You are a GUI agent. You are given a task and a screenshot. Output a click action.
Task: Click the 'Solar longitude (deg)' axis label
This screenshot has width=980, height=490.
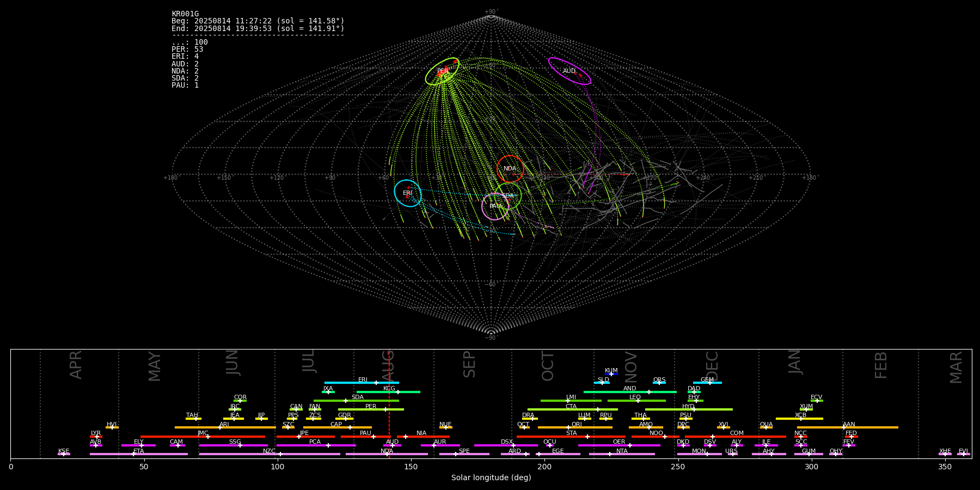(491, 478)
